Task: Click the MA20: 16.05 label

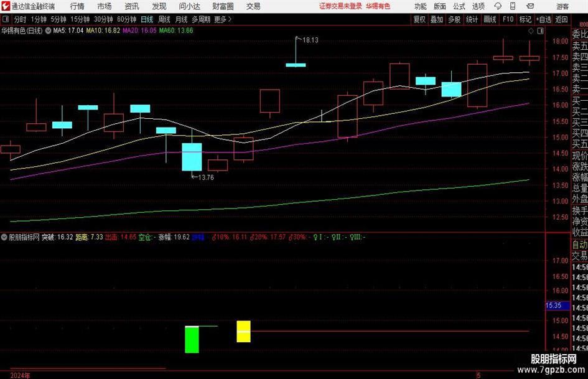Action: pyautogui.click(x=139, y=30)
